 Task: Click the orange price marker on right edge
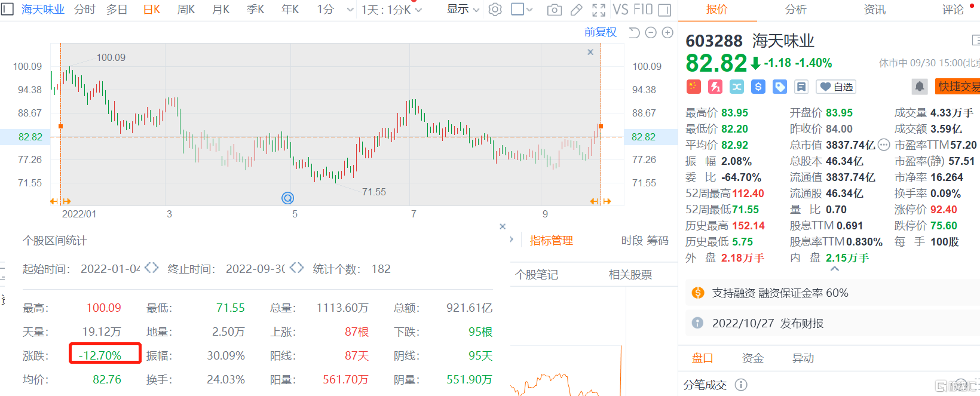click(601, 126)
